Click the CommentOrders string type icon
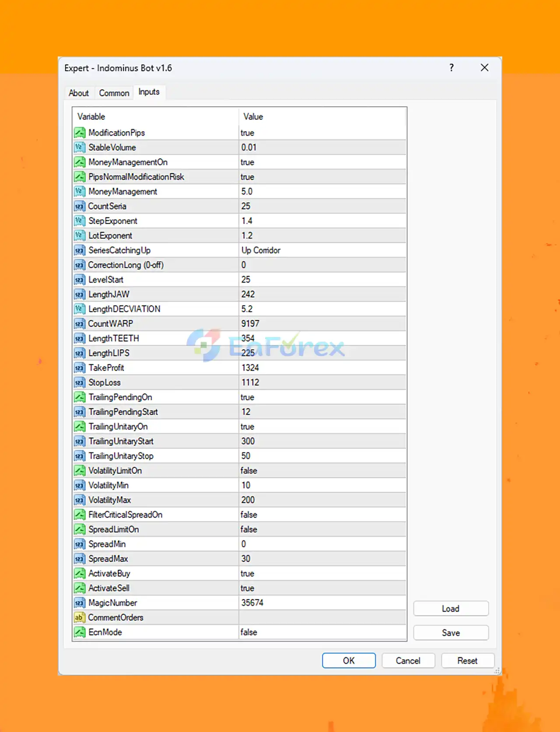 coord(80,617)
